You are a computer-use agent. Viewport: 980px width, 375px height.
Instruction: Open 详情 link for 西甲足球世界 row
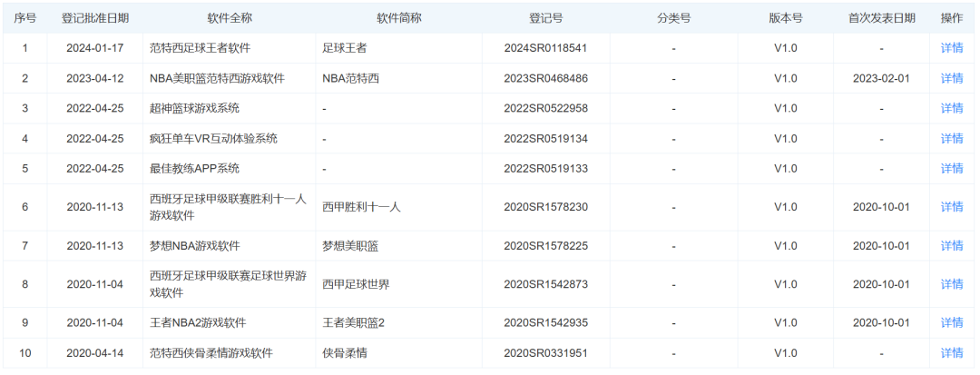click(x=952, y=284)
